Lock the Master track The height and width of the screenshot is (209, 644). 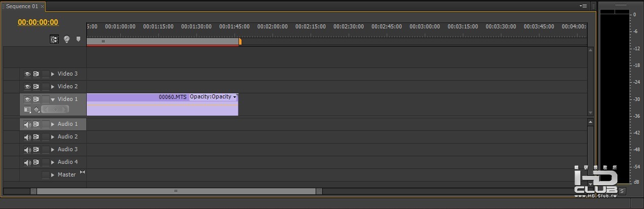(x=46, y=175)
